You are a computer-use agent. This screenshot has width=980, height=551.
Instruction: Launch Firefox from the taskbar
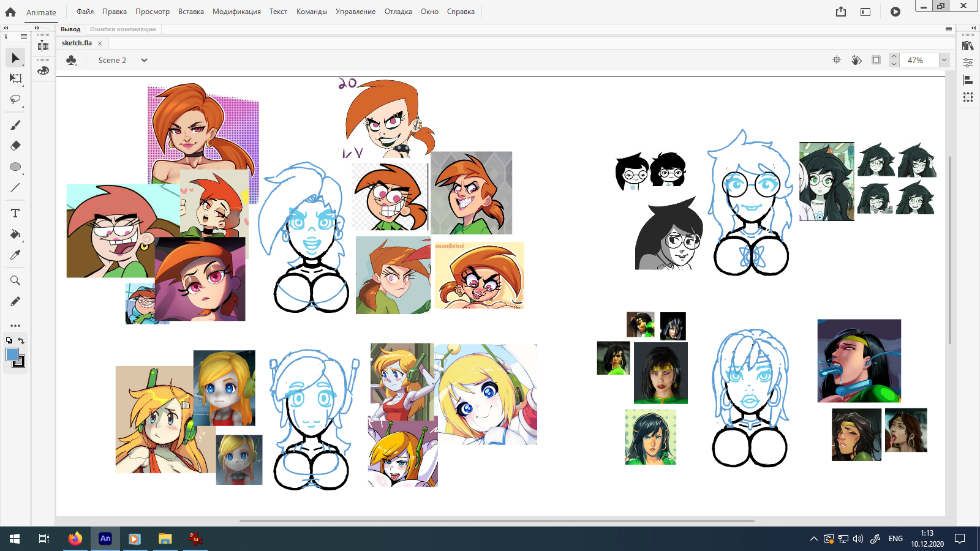pos(75,539)
